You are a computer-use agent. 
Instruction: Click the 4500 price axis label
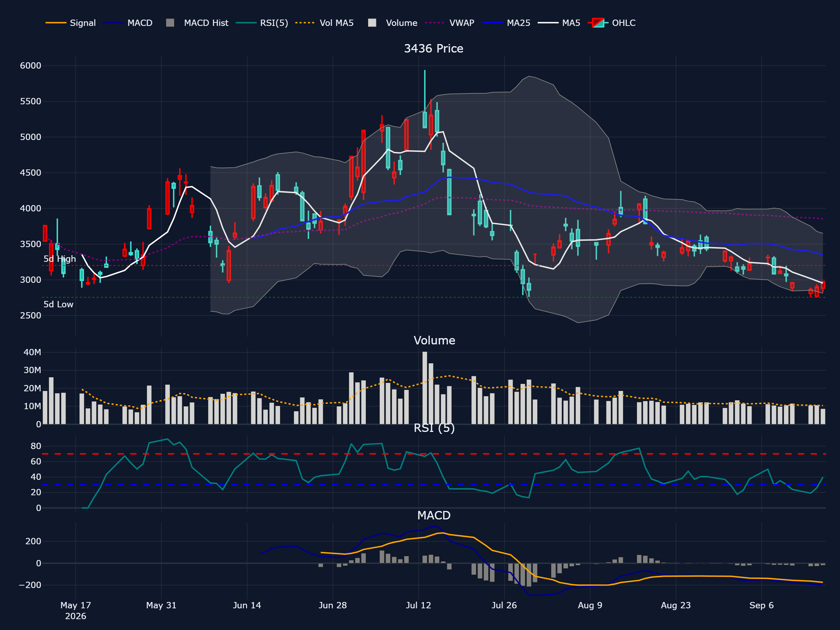coord(30,173)
